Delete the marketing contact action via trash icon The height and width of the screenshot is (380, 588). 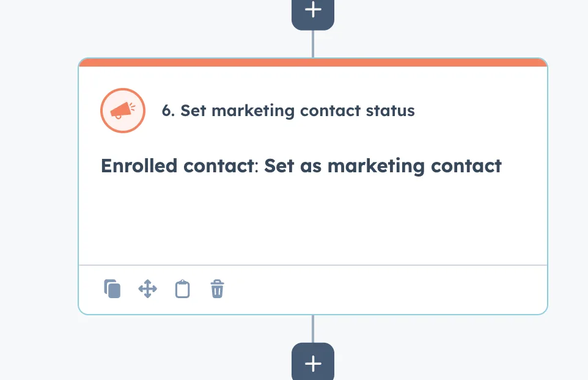[217, 288]
